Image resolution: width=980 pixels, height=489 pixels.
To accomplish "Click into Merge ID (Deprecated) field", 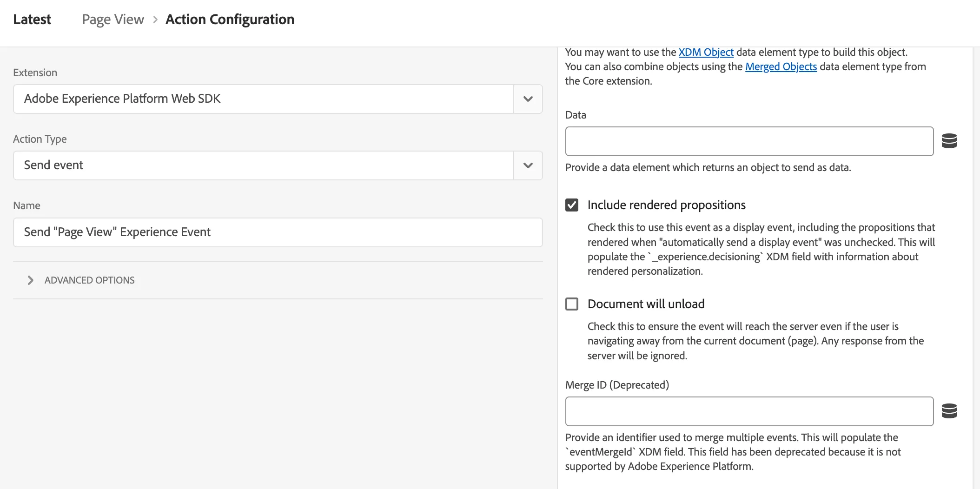I will pos(749,411).
